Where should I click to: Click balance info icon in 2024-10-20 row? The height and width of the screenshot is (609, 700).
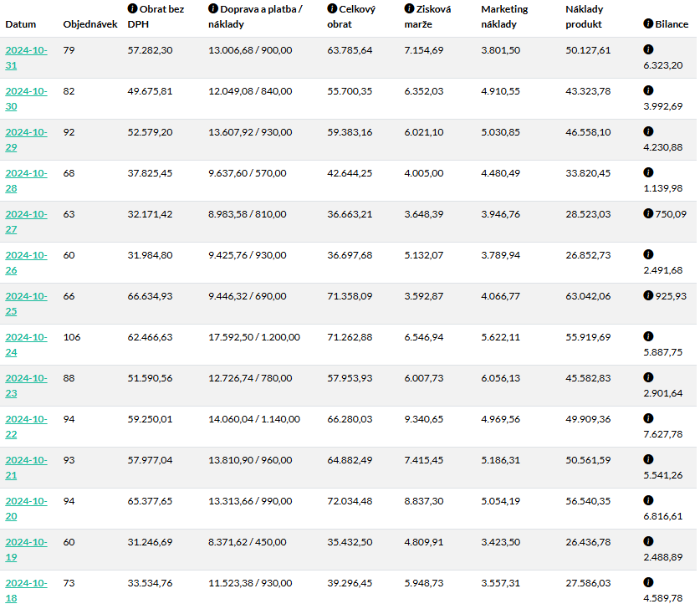648,500
